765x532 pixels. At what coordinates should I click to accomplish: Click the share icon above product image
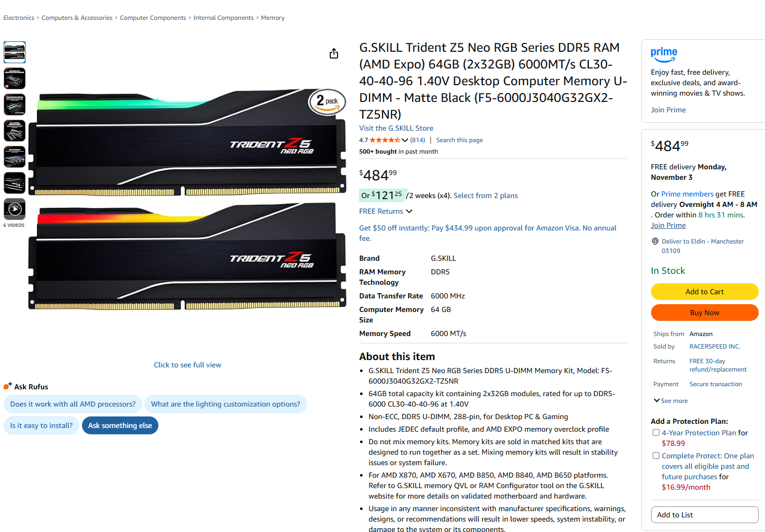click(334, 53)
